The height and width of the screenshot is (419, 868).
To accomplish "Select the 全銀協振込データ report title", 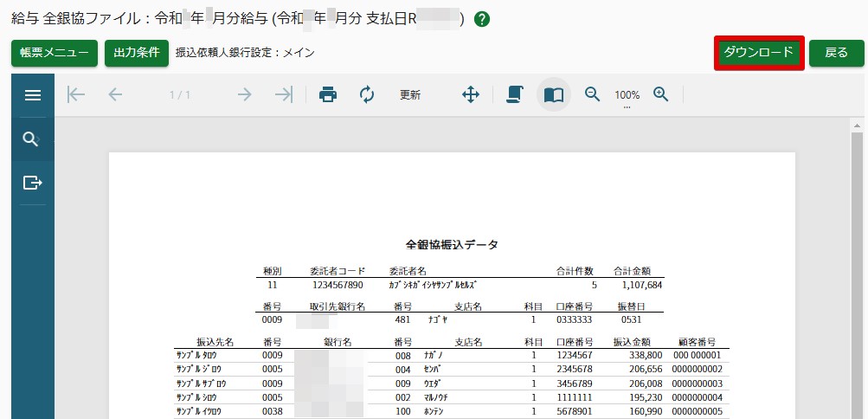I will (452, 244).
